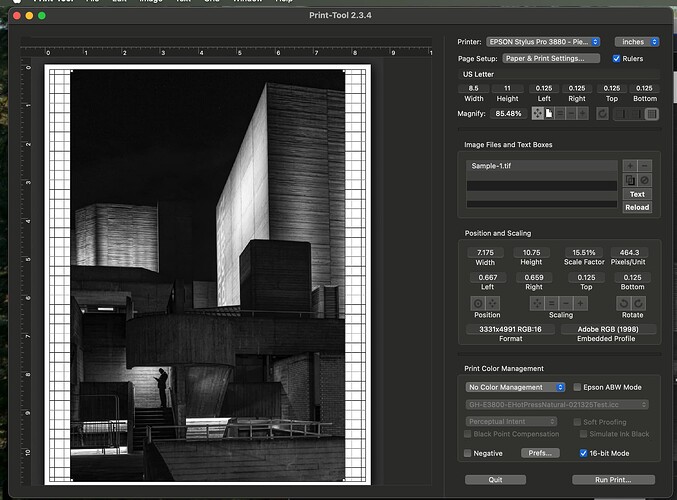Disable the Rulers checkbox
Image resolution: width=677 pixels, height=500 pixels.
[x=617, y=59]
